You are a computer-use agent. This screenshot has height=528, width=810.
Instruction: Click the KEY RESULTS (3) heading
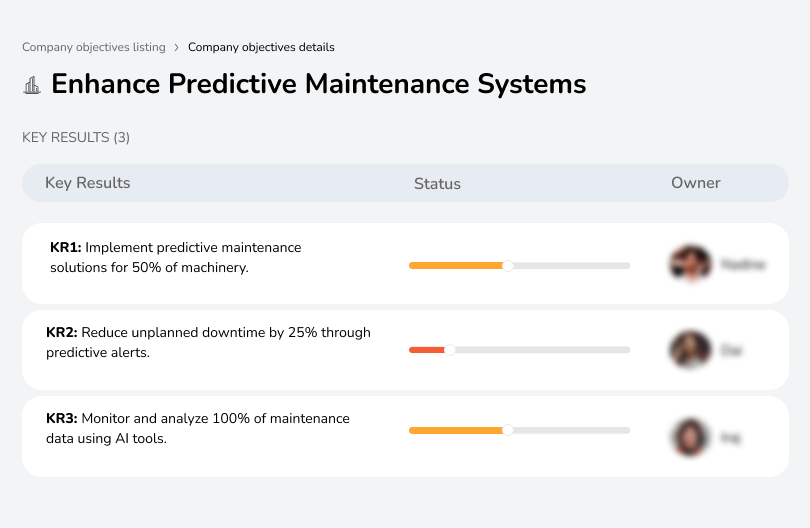(76, 137)
